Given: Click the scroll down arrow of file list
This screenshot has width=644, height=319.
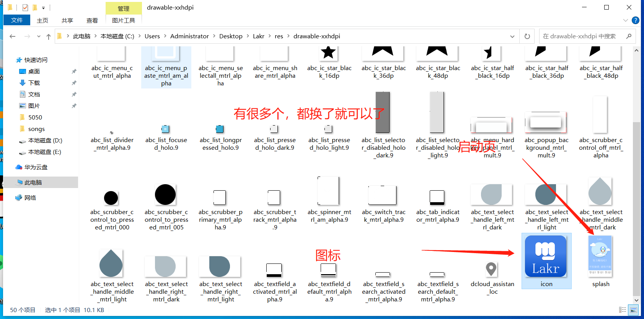Looking at the screenshot, I should click(636, 300).
